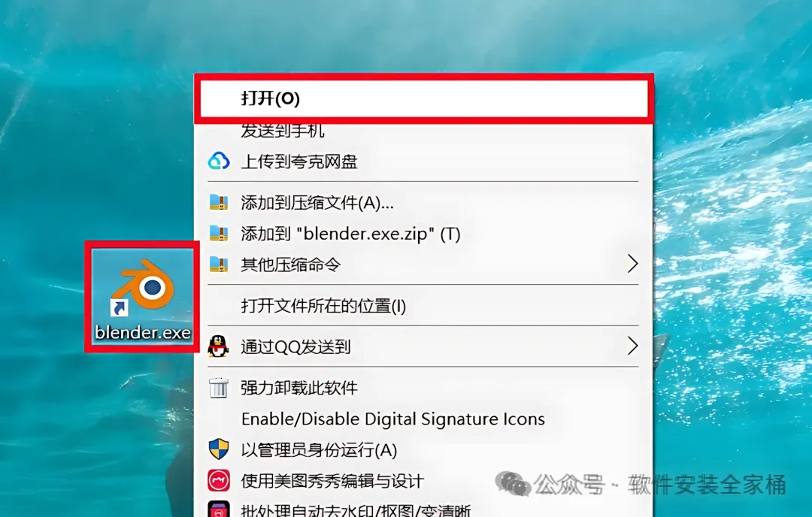Select the blender.exe desktop shortcut icon
Screen dimensions: 812x517
142,296
